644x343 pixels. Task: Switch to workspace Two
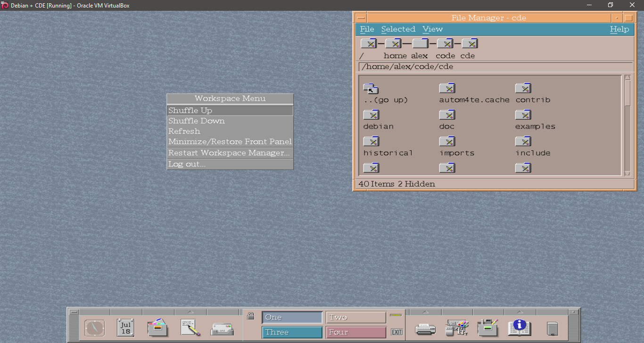[x=356, y=318]
